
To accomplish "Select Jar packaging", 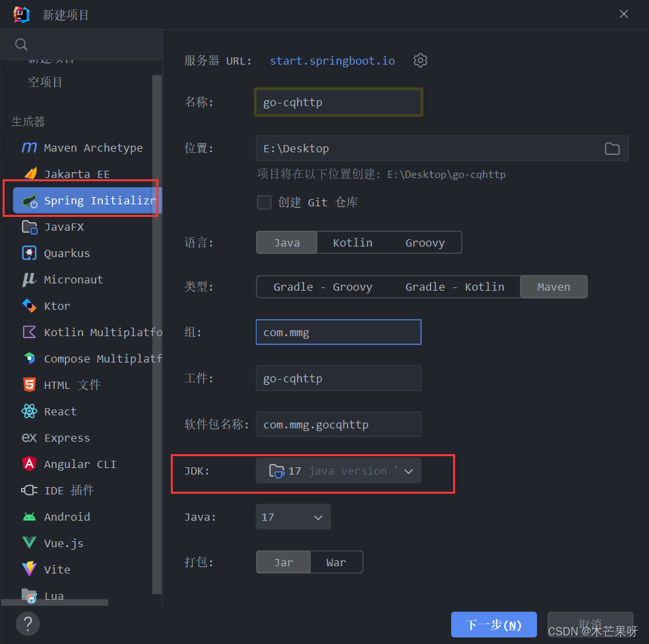I will point(284,562).
